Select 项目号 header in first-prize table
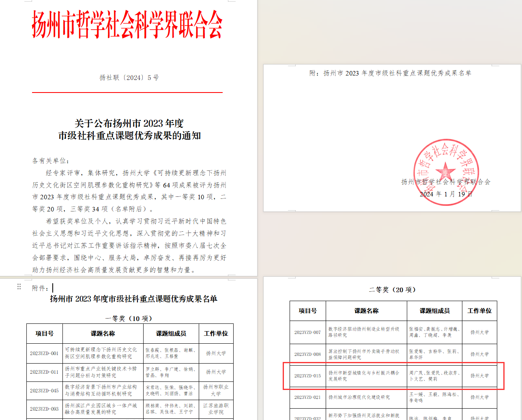This screenshot has width=522, height=420. pyautogui.click(x=45, y=334)
